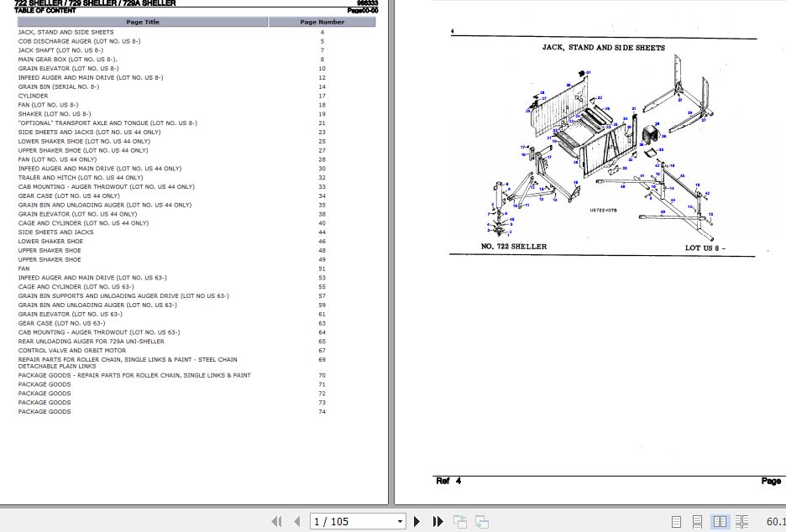Select GEAR CASE (LOT NO. US 44 ONLY) row
The height and width of the screenshot is (532, 786).
[69, 196]
